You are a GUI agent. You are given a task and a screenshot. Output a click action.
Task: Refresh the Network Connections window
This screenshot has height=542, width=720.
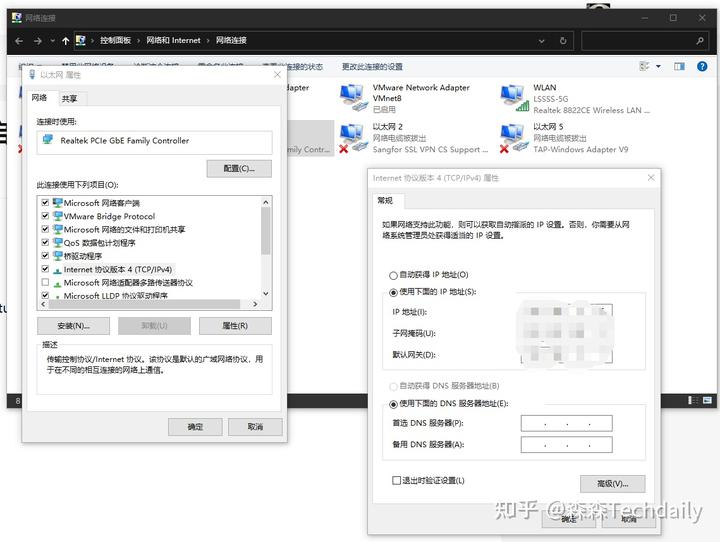coord(563,41)
